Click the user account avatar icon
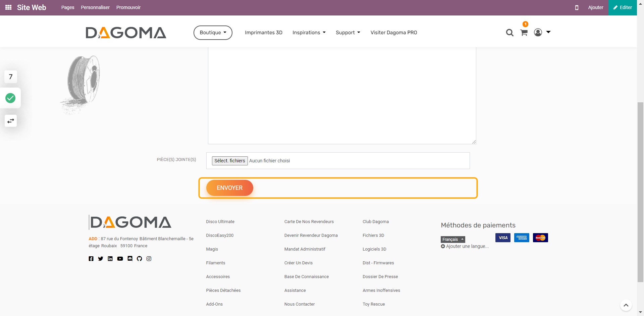Image resolution: width=644 pixels, height=316 pixels. pos(538,32)
